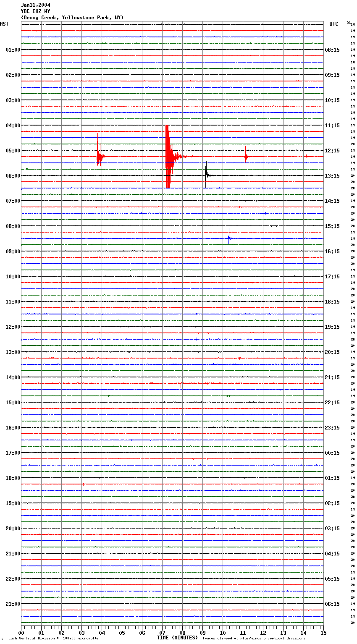Select the 05:00 MST hour label
Viewport: 357px width, 644px height.
[13, 151]
